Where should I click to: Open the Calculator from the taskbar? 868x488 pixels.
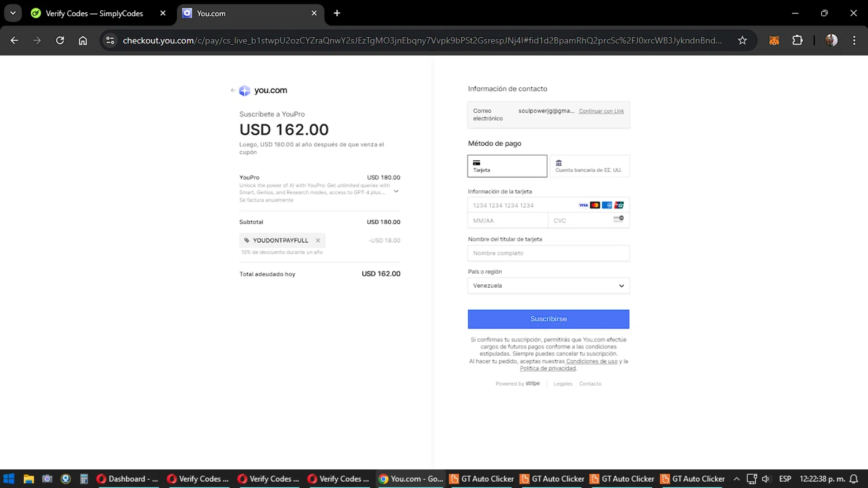click(x=84, y=479)
